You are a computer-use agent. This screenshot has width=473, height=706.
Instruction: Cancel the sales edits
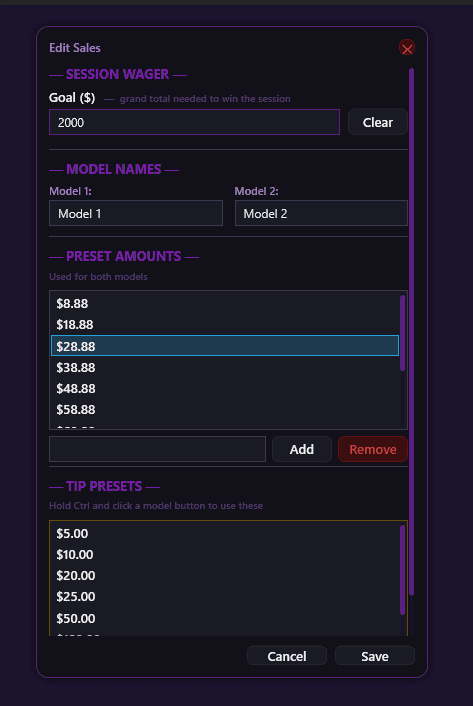coord(287,656)
